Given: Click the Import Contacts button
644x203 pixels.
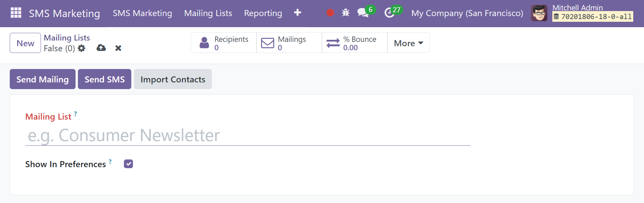Looking at the screenshot, I should (x=173, y=79).
